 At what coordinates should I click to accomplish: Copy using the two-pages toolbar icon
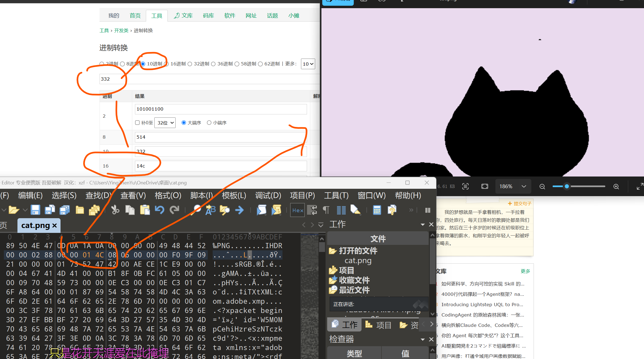130,210
